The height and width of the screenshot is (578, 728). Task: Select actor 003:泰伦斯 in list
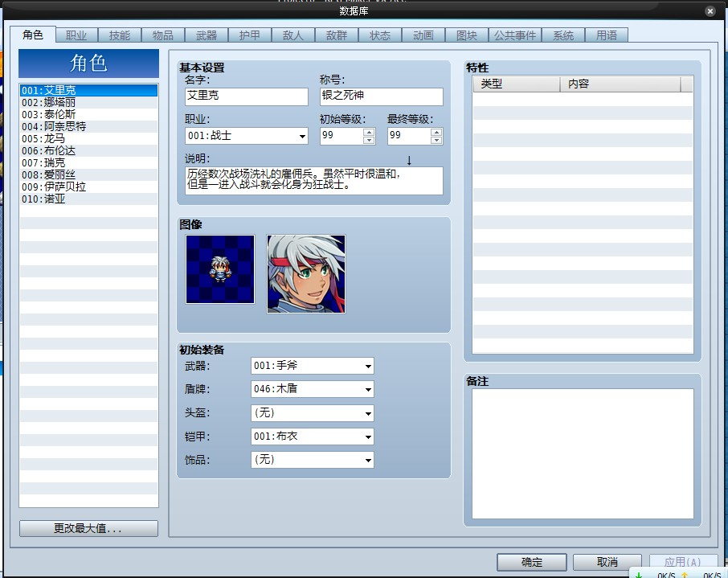(x=88, y=114)
